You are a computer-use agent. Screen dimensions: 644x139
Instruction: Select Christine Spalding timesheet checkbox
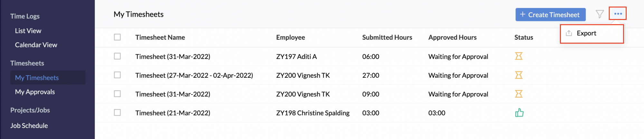click(117, 113)
